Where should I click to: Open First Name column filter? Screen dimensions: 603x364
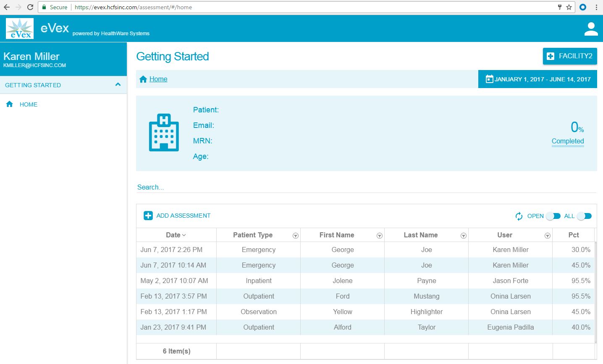(379, 236)
